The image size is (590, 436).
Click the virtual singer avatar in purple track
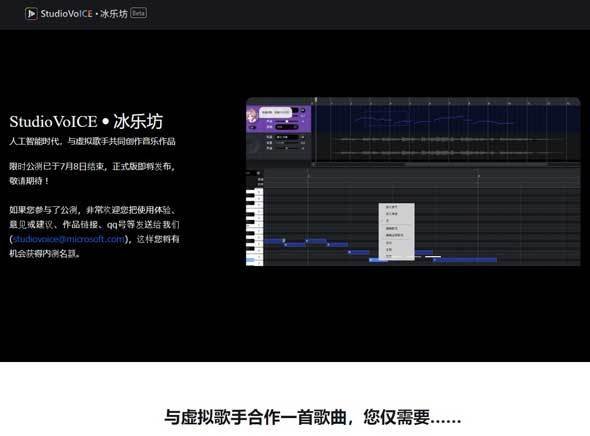point(251,116)
